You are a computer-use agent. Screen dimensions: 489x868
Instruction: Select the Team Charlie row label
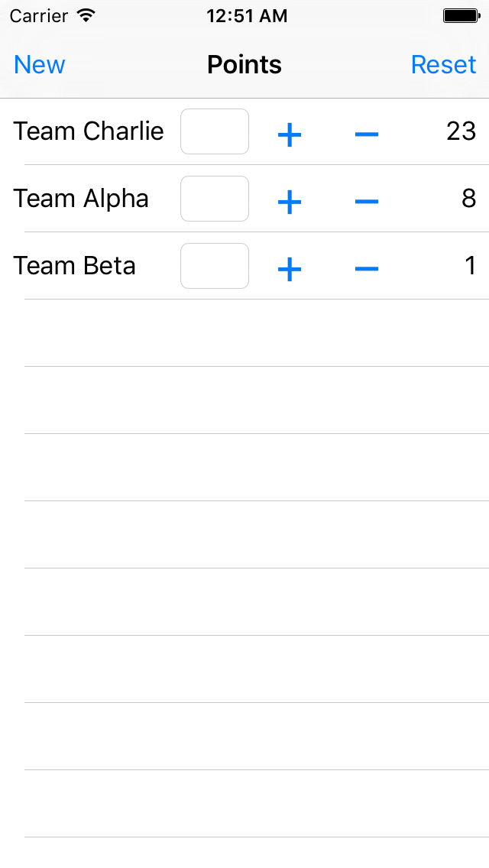89,131
